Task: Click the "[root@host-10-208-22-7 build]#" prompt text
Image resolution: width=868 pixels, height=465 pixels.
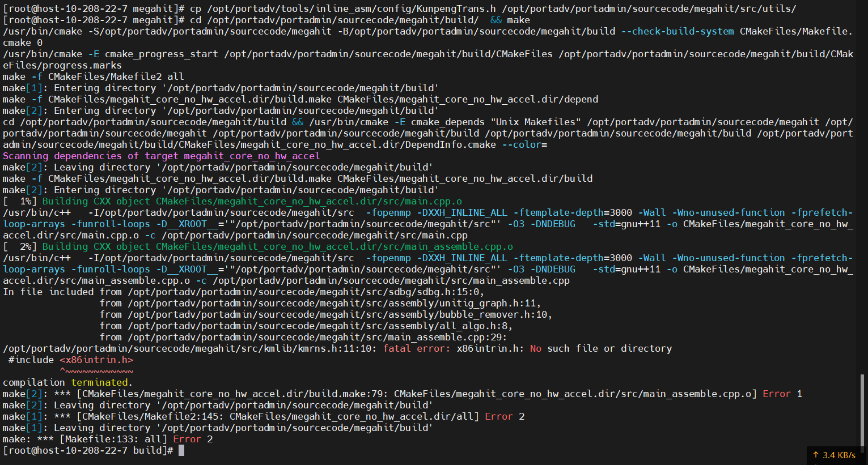Action: point(88,450)
